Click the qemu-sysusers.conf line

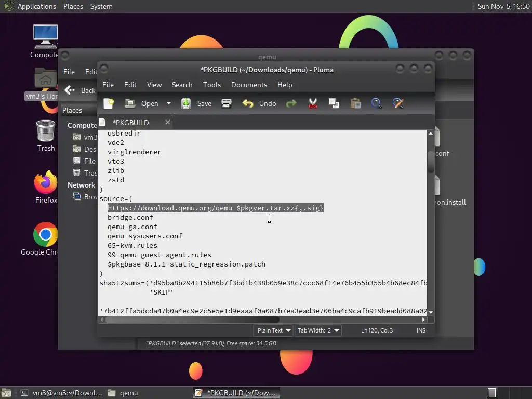point(145,236)
